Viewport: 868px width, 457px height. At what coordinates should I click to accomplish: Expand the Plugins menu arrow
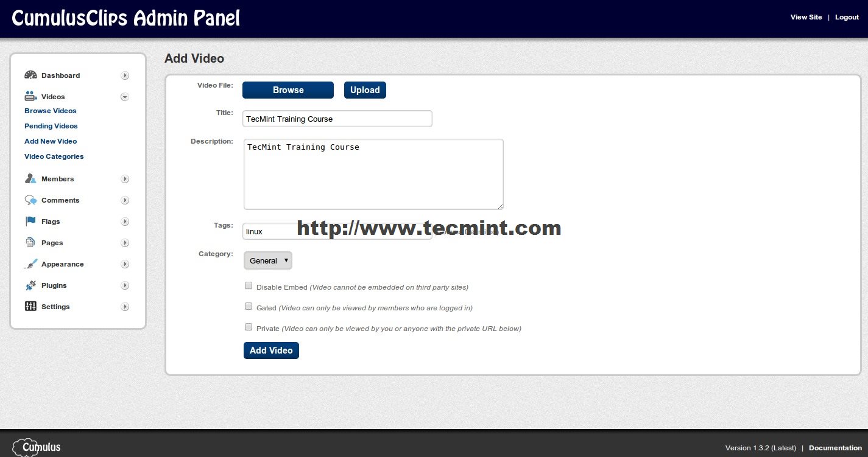(x=125, y=285)
